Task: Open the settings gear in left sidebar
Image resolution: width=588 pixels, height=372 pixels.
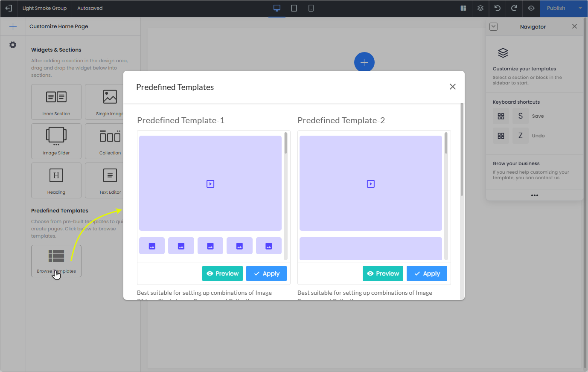Action: (x=13, y=45)
